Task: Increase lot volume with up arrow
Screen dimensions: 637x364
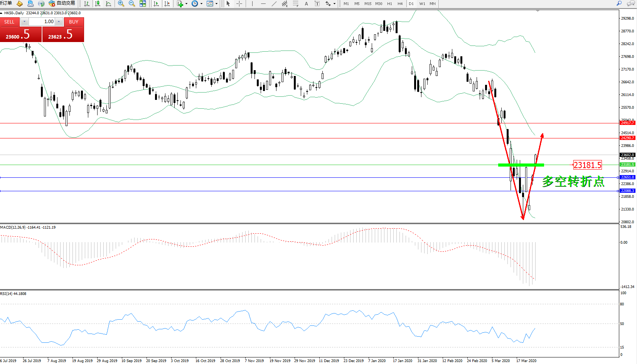Action: coord(59,22)
